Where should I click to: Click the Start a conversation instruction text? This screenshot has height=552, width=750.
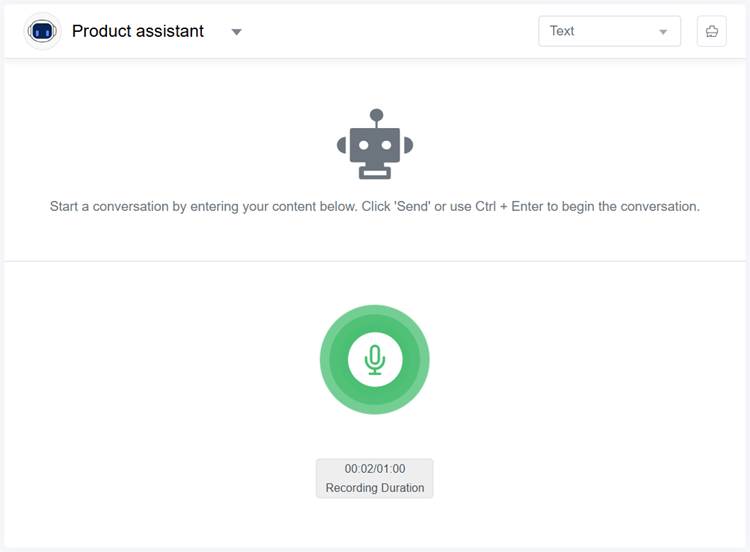(375, 207)
